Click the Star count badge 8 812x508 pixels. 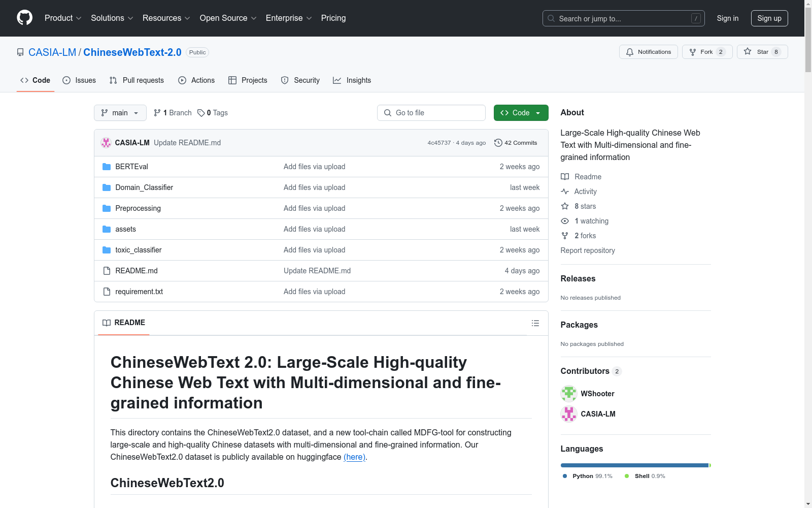[x=776, y=52]
